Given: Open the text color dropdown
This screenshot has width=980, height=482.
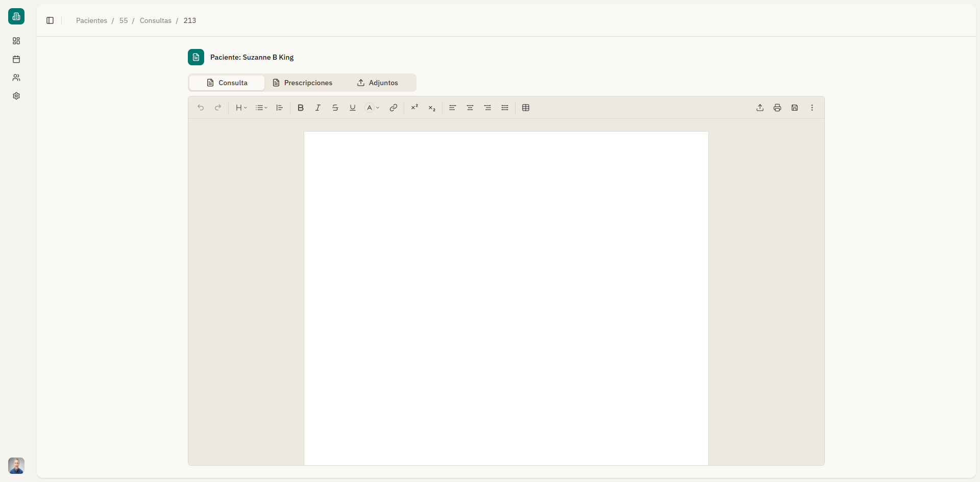Looking at the screenshot, I should (x=372, y=108).
